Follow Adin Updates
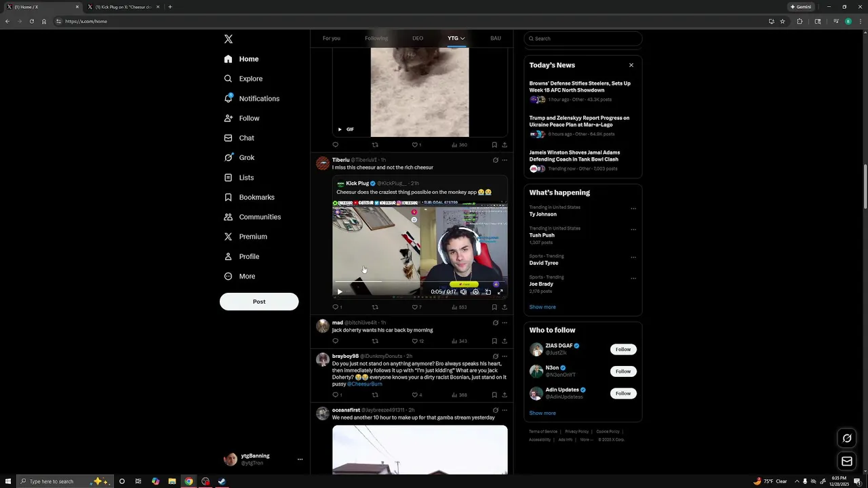 tap(623, 393)
